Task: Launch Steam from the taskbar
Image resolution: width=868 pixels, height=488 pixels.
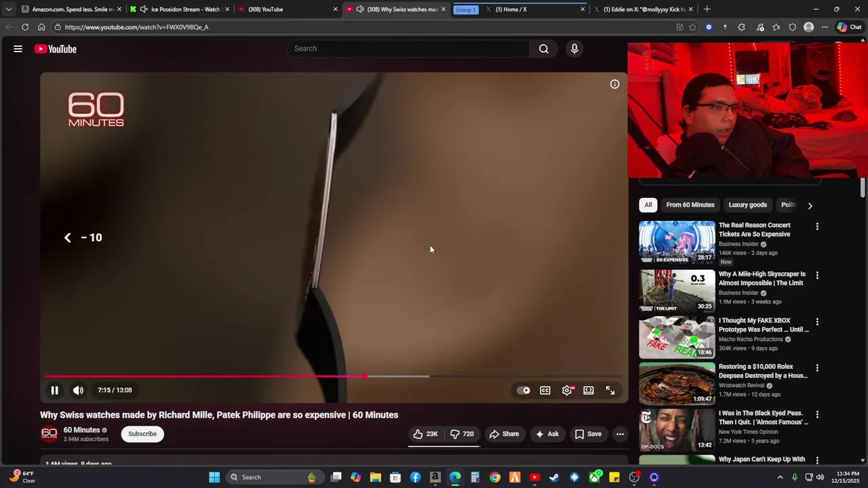Action: tap(555, 477)
